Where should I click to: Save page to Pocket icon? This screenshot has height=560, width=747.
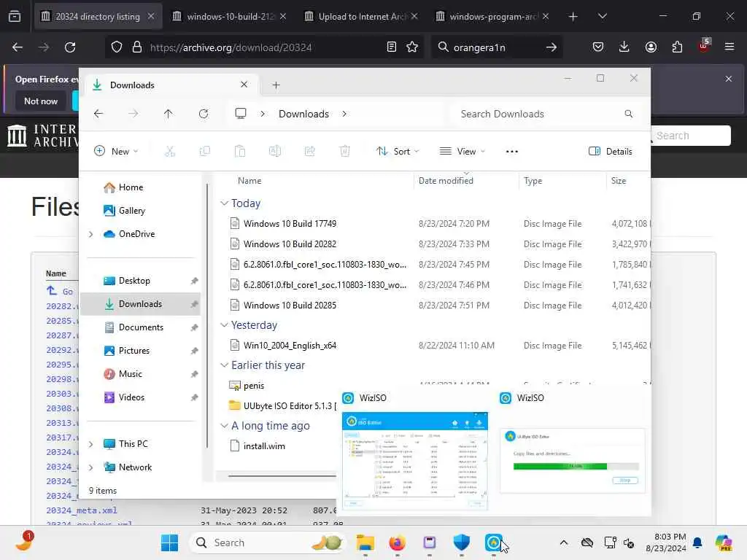598,47
